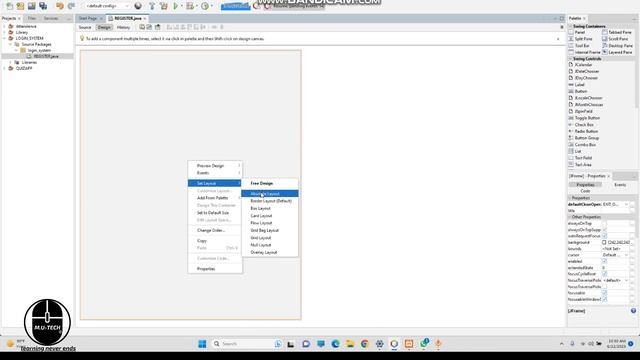
Task: Switch to the Files panel tab
Action: 32,18
